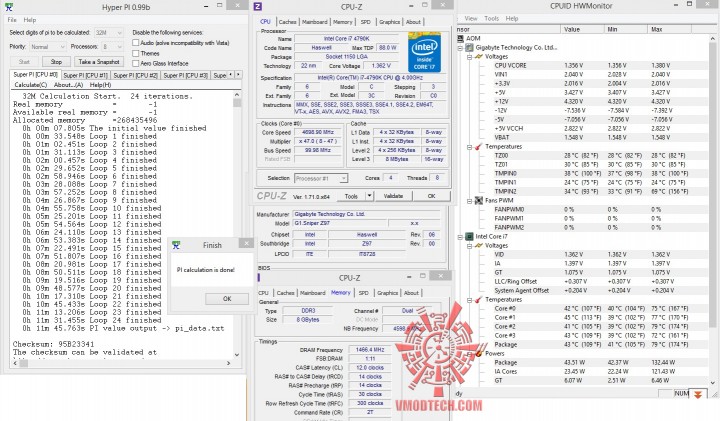The width and height of the screenshot is (720, 421).
Task: Click the CPU-Z Tools button
Action: [351, 196]
